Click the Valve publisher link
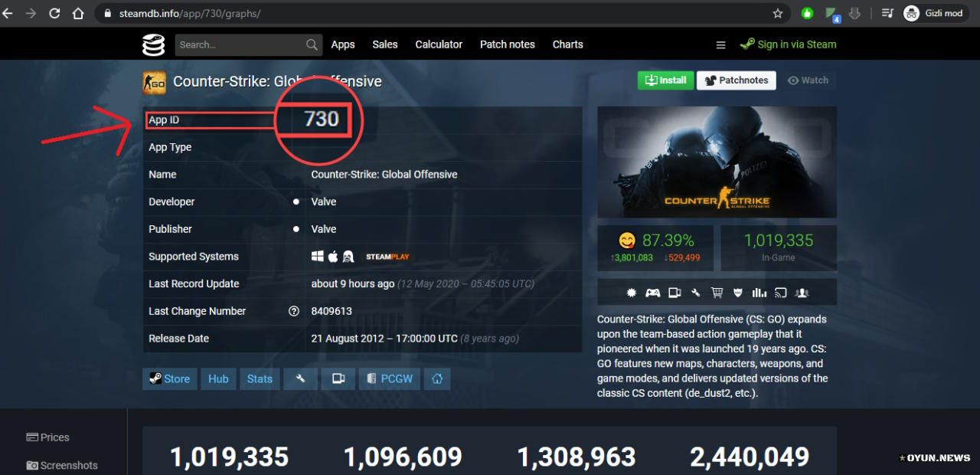The image size is (980, 475). (324, 229)
